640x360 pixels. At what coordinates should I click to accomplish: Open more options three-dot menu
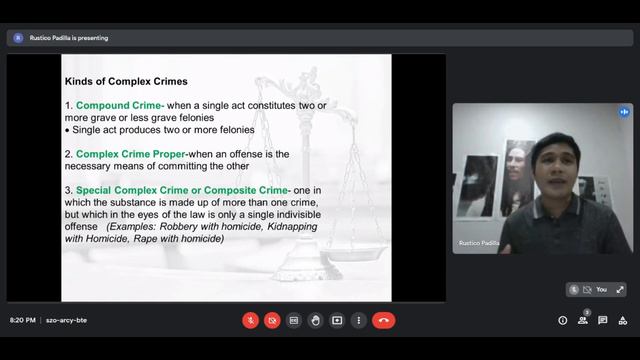[359, 320]
